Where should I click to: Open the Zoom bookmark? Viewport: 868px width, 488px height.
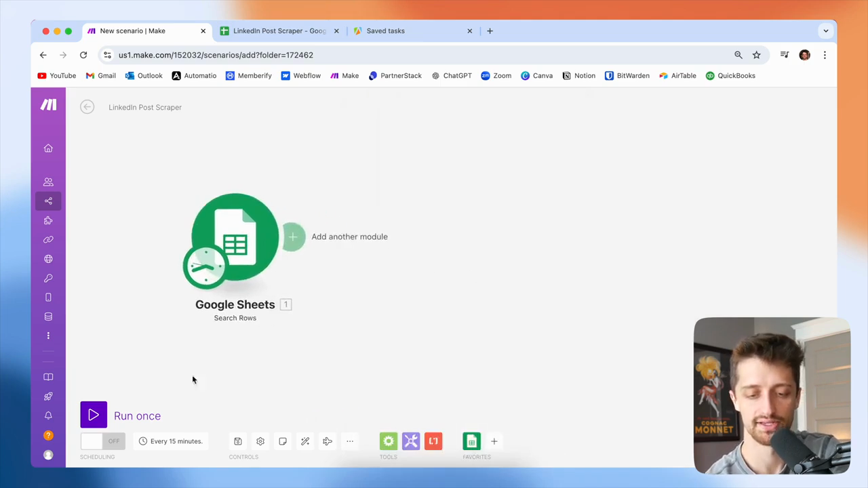coord(496,76)
